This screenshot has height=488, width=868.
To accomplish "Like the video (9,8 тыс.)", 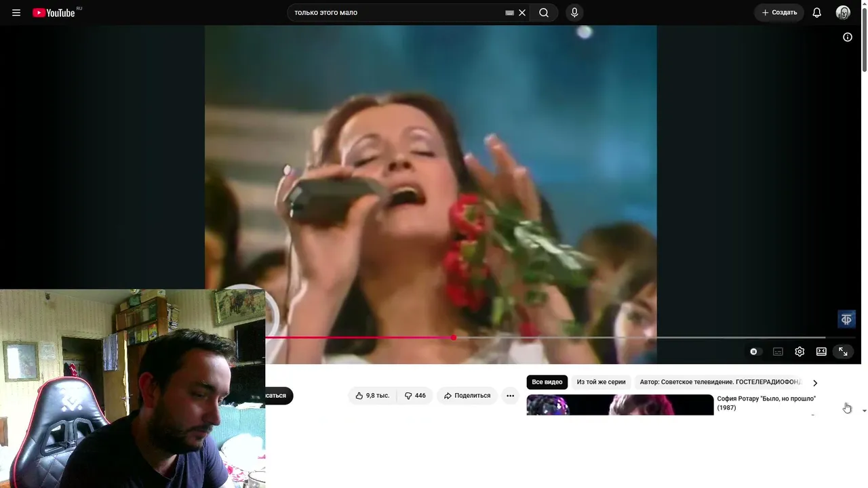I will click(372, 396).
